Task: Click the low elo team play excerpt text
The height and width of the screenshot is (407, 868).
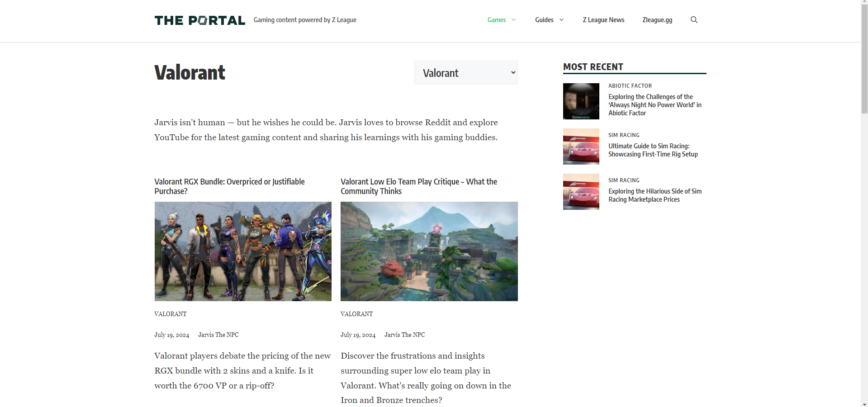Action: [426, 378]
